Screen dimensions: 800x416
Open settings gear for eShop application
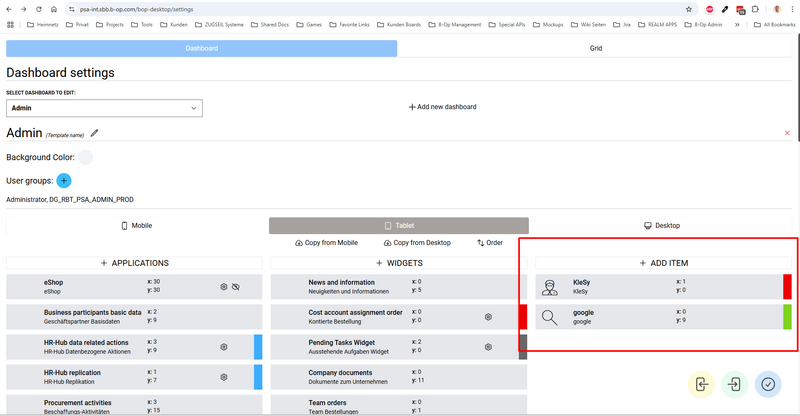[x=224, y=287]
